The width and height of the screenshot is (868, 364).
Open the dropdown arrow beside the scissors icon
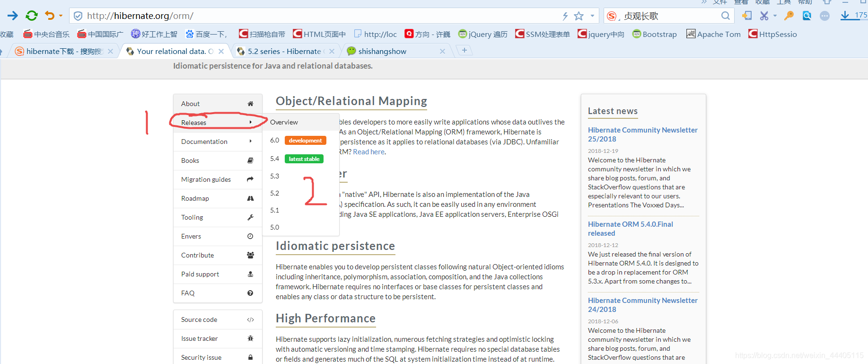[x=775, y=16]
